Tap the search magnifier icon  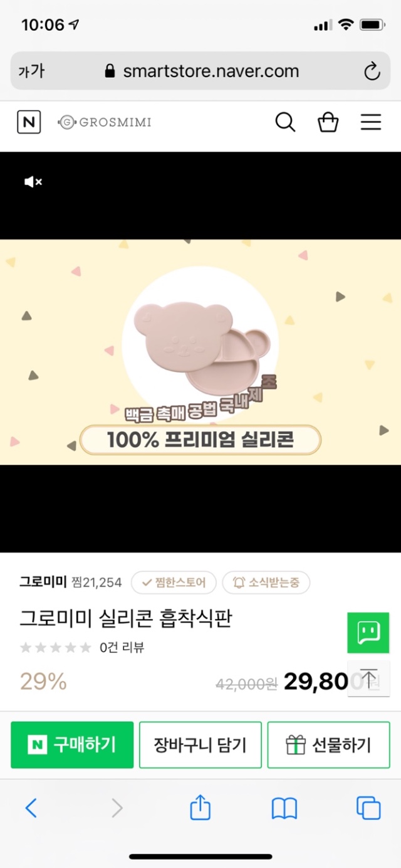285,122
